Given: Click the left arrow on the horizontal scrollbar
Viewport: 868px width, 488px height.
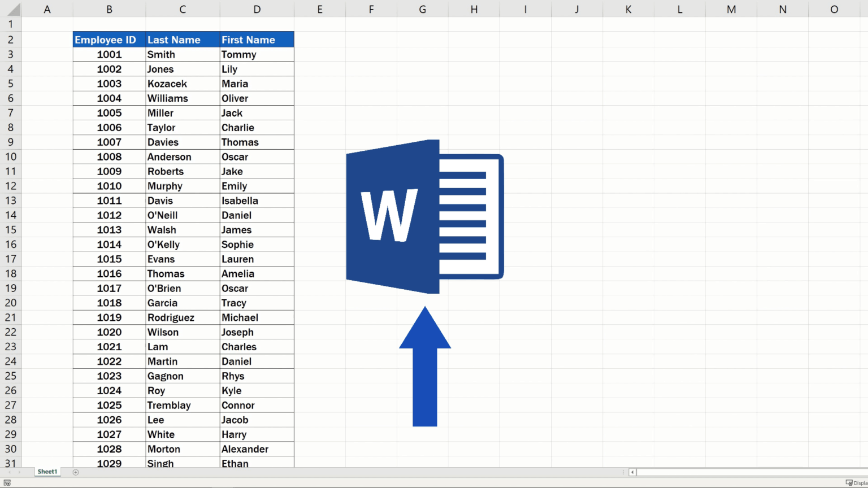Looking at the screenshot, I should [631, 472].
